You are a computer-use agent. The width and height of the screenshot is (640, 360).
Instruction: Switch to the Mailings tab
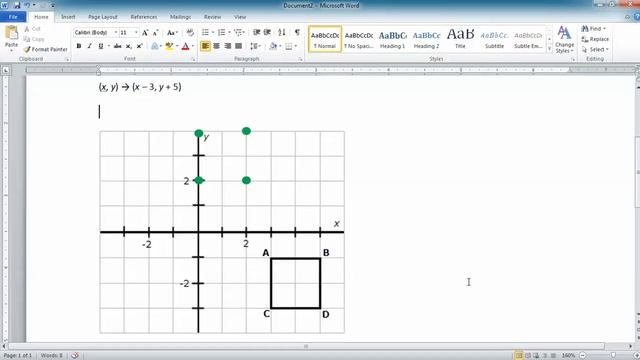180,17
